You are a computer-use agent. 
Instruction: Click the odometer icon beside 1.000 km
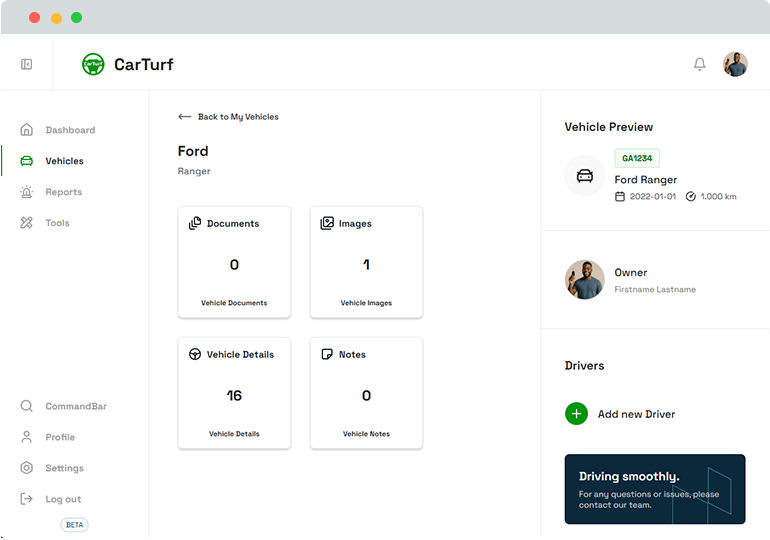690,196
